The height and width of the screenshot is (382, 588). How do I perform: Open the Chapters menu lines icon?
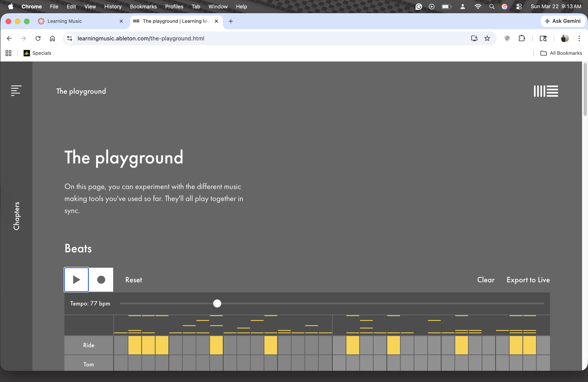[x=16, y=90]
